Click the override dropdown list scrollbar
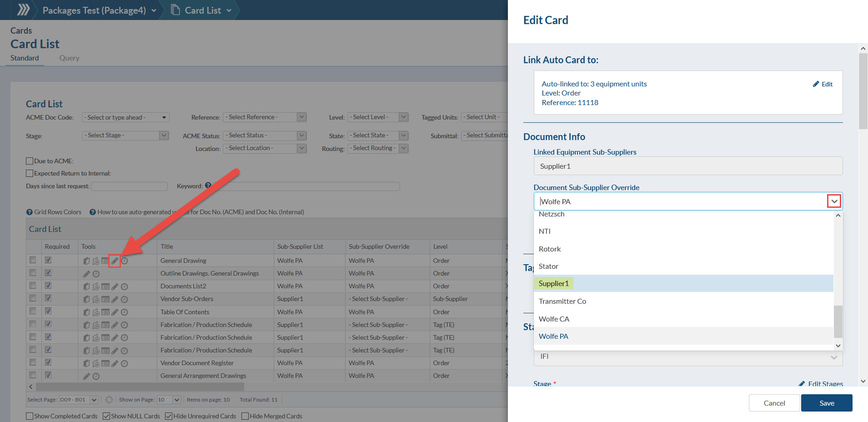This screenshot has width=868, height=422. coord(838,322)
